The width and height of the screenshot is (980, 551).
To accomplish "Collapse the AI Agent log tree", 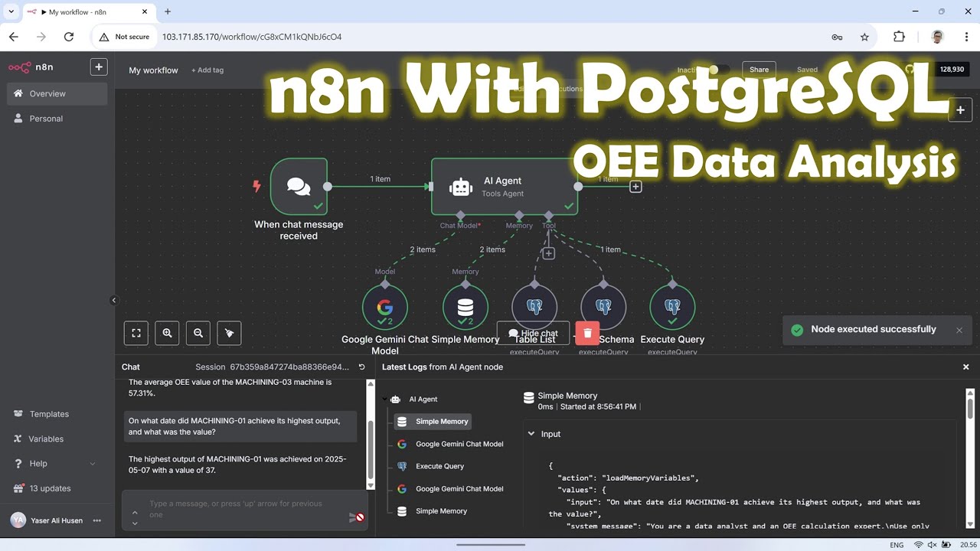I will tap(385, 399).
